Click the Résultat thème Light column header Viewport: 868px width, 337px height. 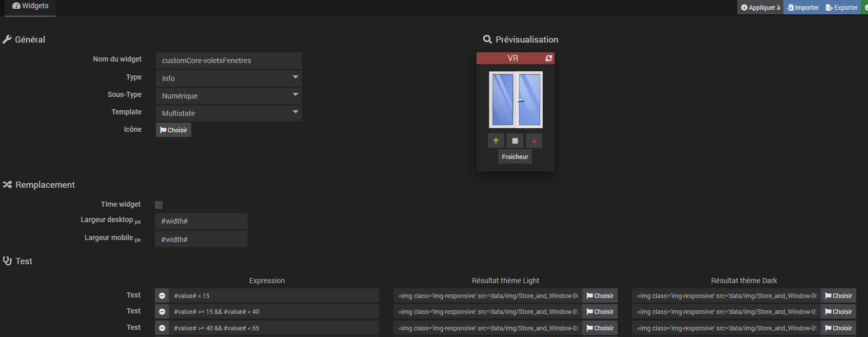[x=505, y=281]
